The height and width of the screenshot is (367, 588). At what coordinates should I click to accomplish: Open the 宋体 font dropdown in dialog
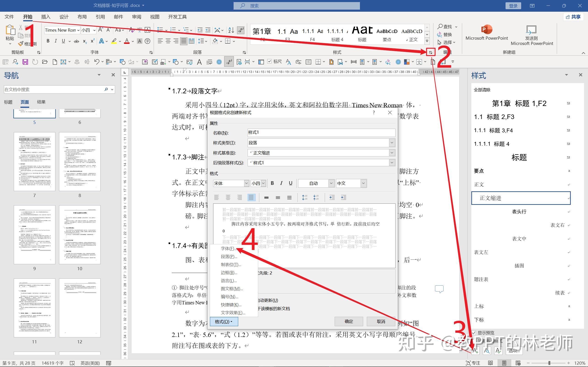click(246, 183)
